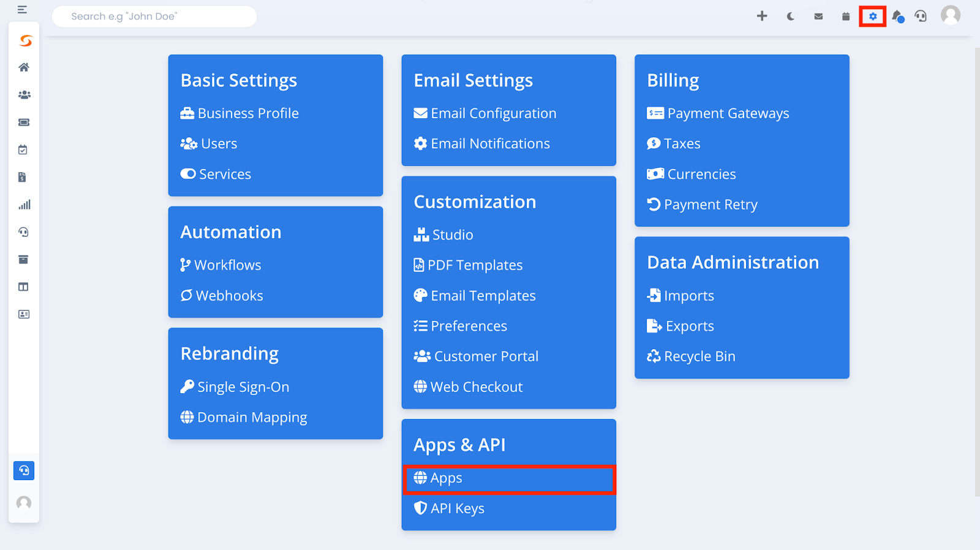Viewport: 980px width, 550px height.
Task: Open the calendar icon in top bar
Action: click(x=846, y=17)
